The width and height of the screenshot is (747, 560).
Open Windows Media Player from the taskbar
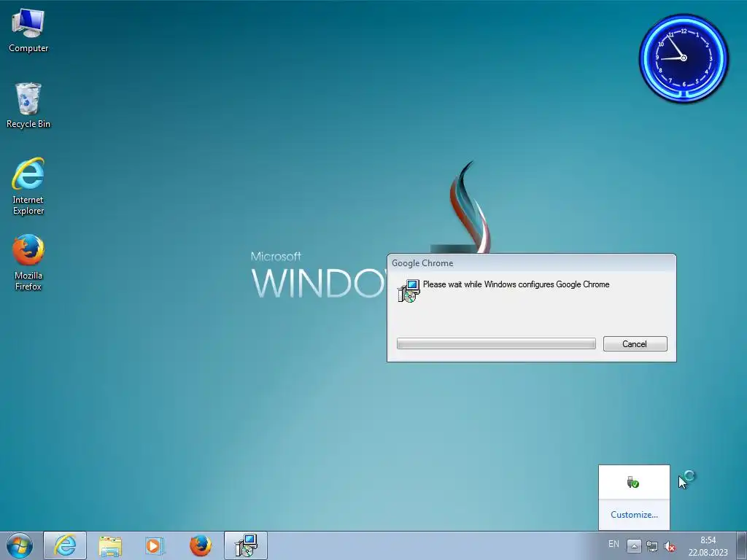(155, 545)
